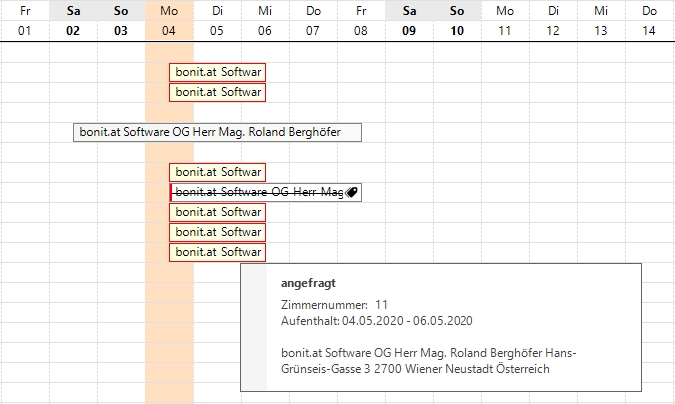Click the 'Aufenthalt: 04.05.2020 - 06.05.2020' line
675x404 pixels.
click(377, 321)
